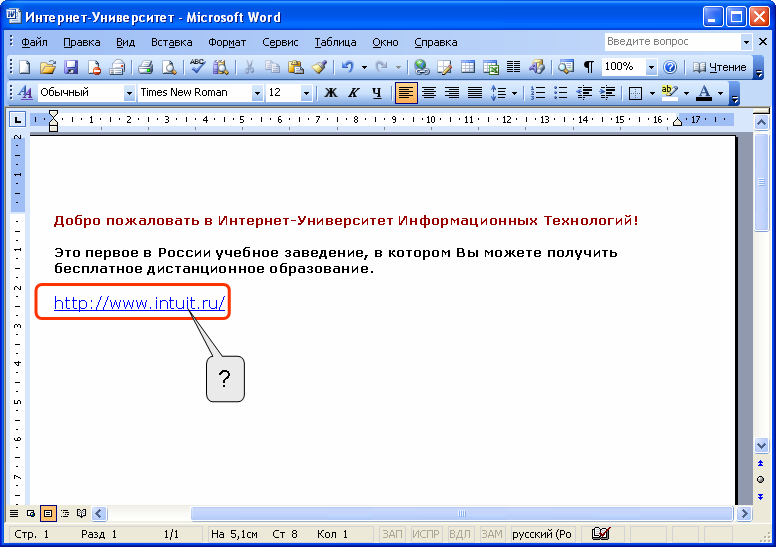Viewport: 776px width, 547px height.
Task: Save the document with the floppy icon
Action: 71,67
